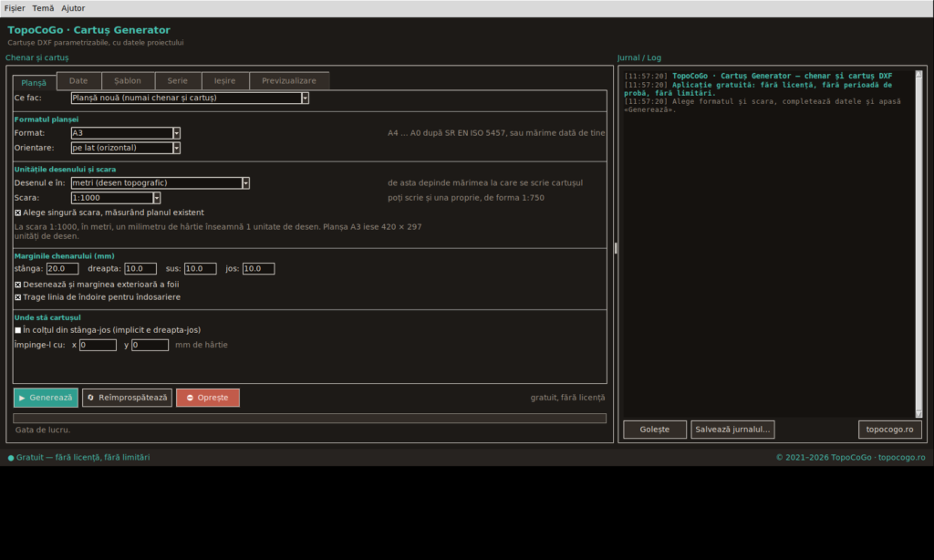Click Salvează jurnalul button
This screenshot has height=560, width=934.
(x=732, y=430)
